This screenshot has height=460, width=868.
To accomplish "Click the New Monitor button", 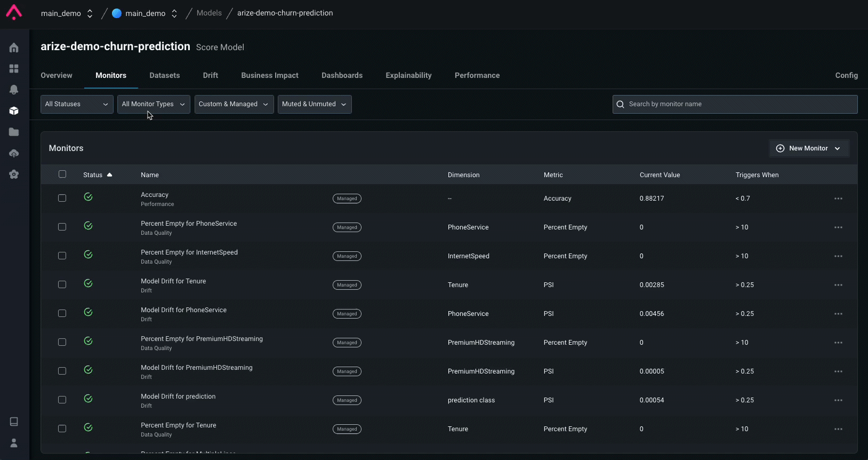I will click(x=808, y=148).
